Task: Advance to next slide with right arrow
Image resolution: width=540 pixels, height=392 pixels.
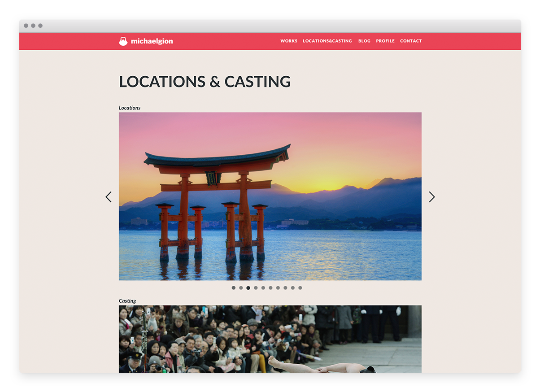Action: (431, 197)
